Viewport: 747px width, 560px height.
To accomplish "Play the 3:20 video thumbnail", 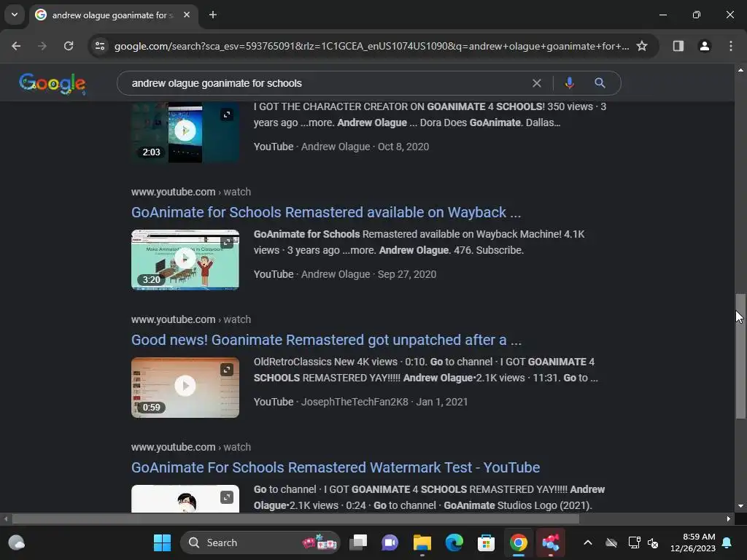I will [x=185, y=260].
